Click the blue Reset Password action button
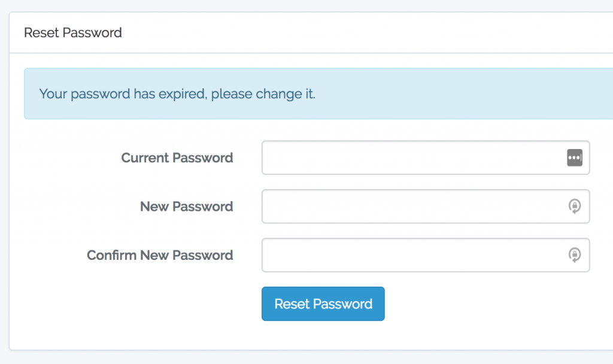This screenshot has width=613, height=364. click(x=323, y=304)
